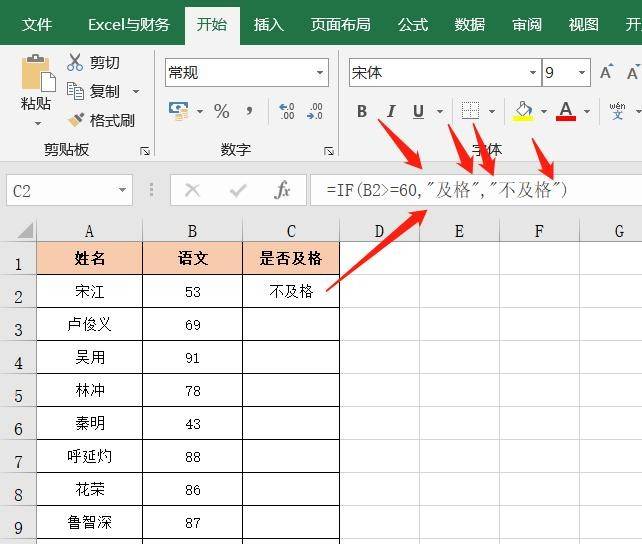Viewport: 642px width, 544px height.
Task: Open the 文件 menu tab
Action: pyautogui.click(x=37, y=25)
